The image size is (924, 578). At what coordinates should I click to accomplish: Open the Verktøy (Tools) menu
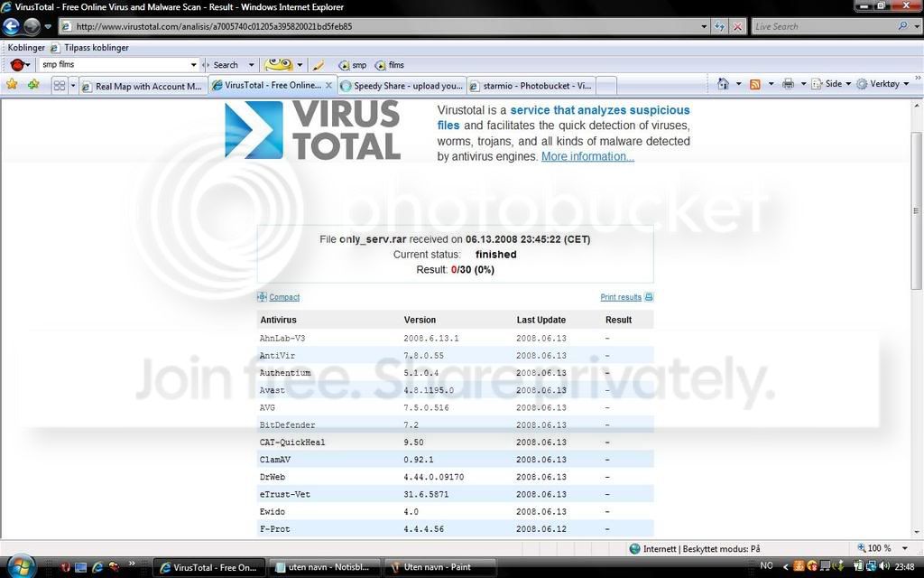coord(882,84)
